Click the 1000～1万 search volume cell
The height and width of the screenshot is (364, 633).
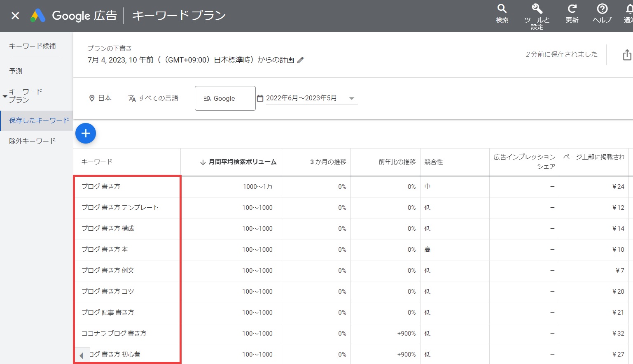tap(257, 187)
